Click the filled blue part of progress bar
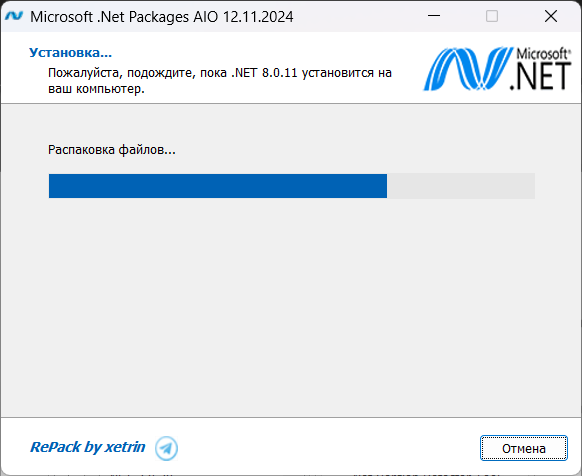This screenshot has height=476, width=582. [218, 186]
